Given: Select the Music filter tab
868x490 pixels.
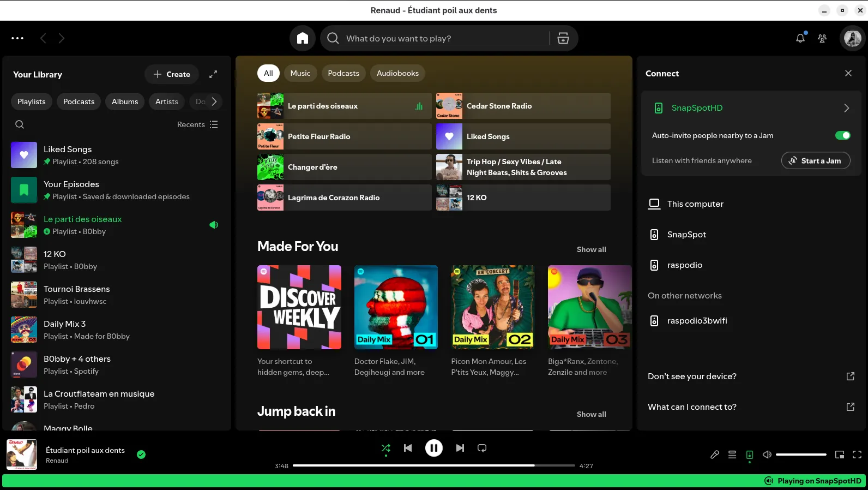Looking at the screenshot, I should click(x=300, y=73).
